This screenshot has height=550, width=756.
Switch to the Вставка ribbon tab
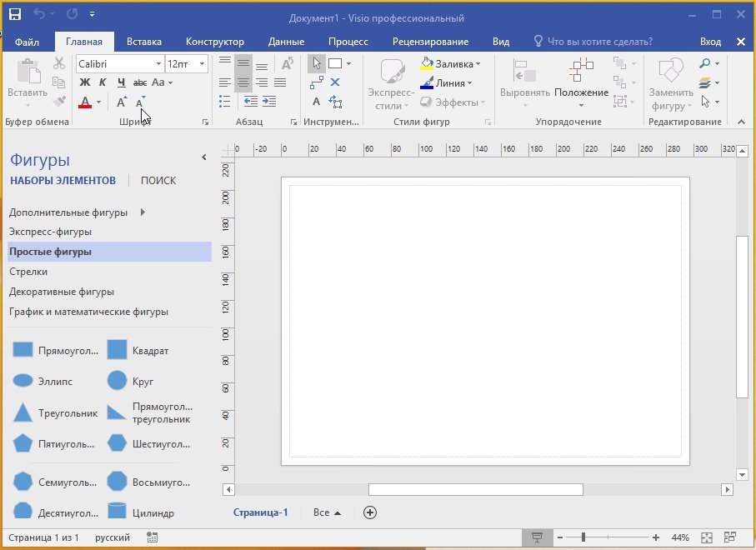(143, 40)
